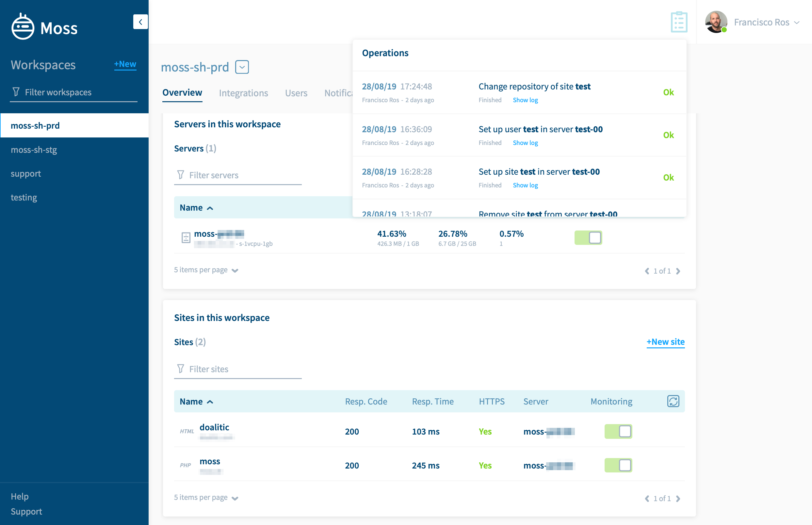Click the 245 ms response time for moss
The width and height of the screenshot is (812, 525).
426,466
